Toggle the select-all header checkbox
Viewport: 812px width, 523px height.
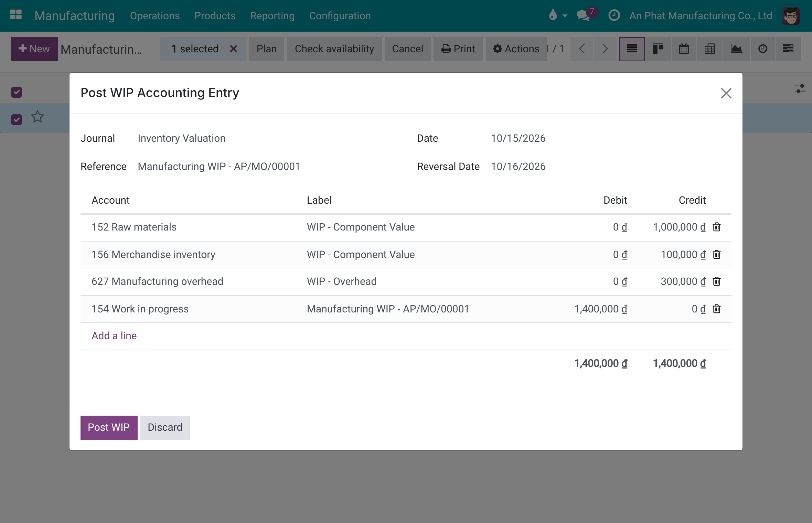tap(17, 92)
